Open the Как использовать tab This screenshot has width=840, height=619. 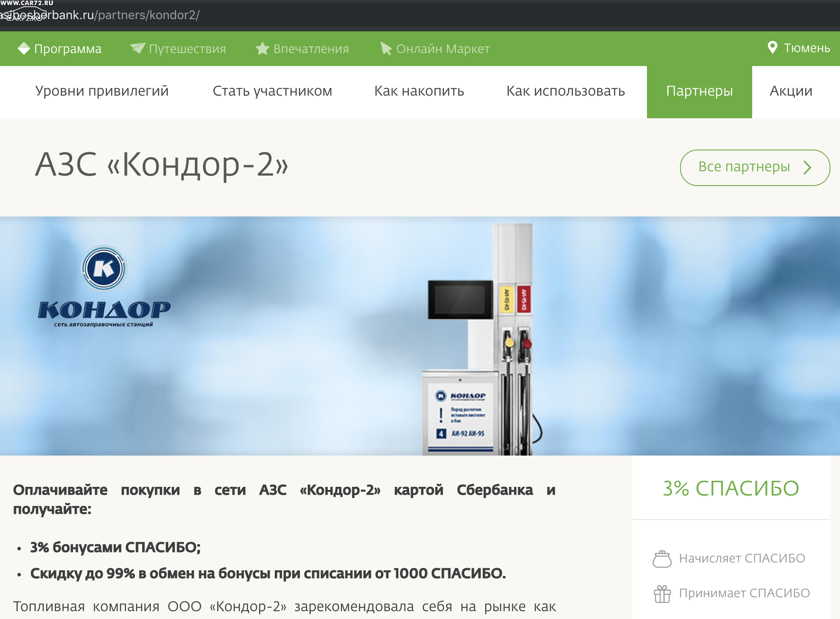[x=566, y=91]
